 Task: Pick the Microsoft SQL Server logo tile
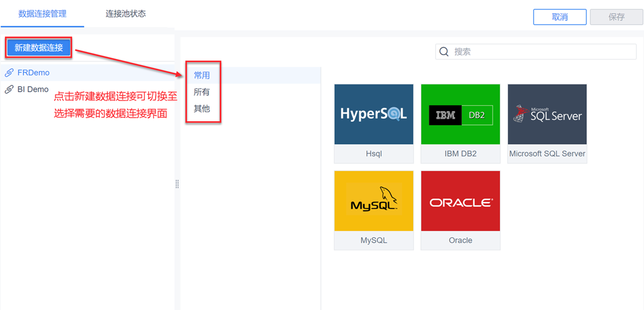547,114
